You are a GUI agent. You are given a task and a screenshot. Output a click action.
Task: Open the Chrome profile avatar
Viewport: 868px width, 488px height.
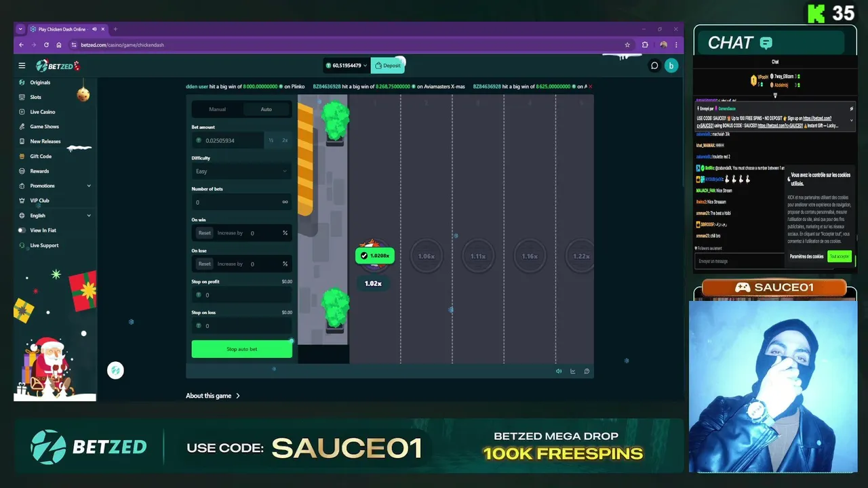(663, 45)
